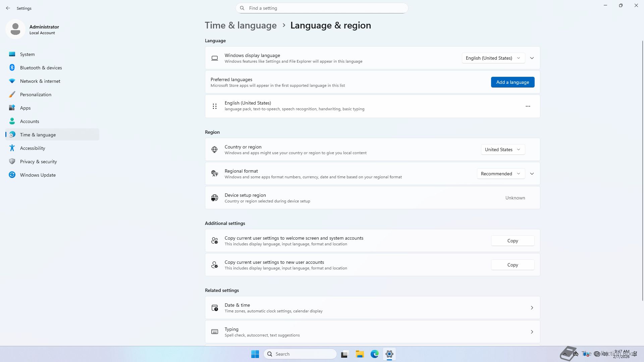The height and width of the screenshot is (362, 644).
Task: Click the Windows Update sidebar icon
Action: [12, 175]
